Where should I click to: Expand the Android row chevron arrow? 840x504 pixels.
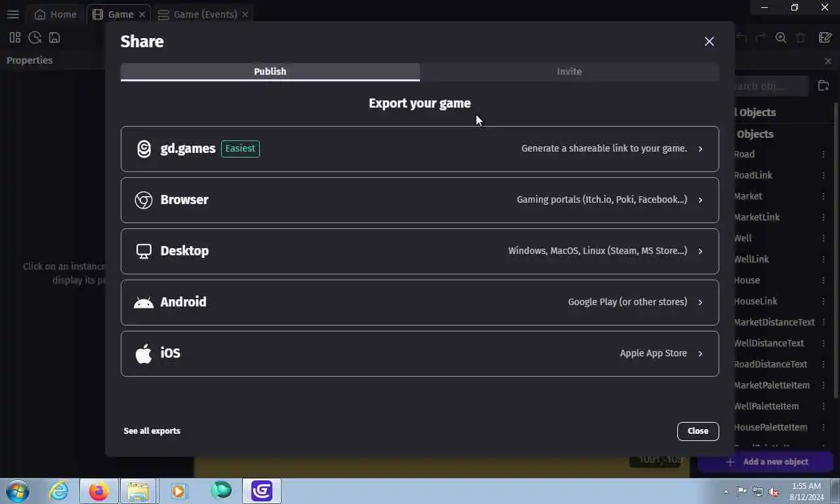coord(700,303)
